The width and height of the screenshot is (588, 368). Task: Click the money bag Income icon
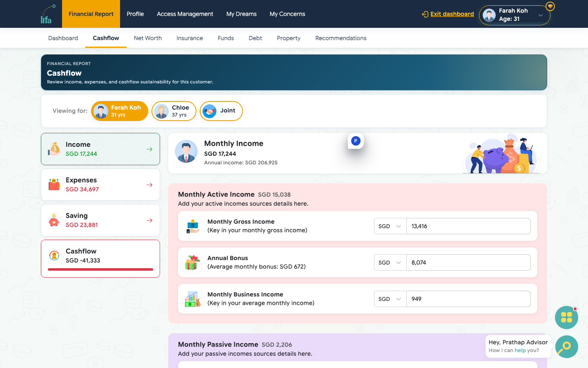[x=54, y=149]
